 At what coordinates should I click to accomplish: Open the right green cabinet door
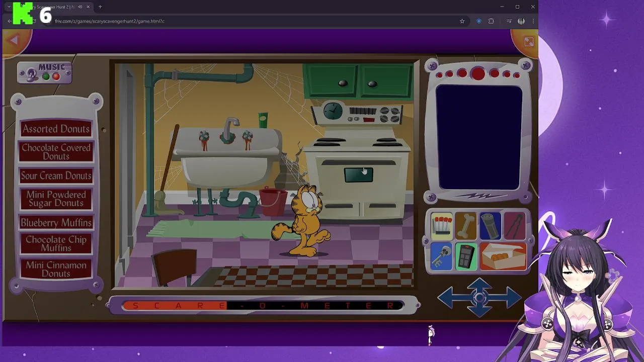pos(386,80)
